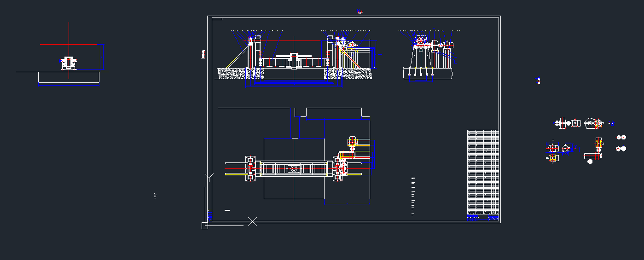
Task: Click the foundation rectangle under left section detail
Action: point(69,77)
